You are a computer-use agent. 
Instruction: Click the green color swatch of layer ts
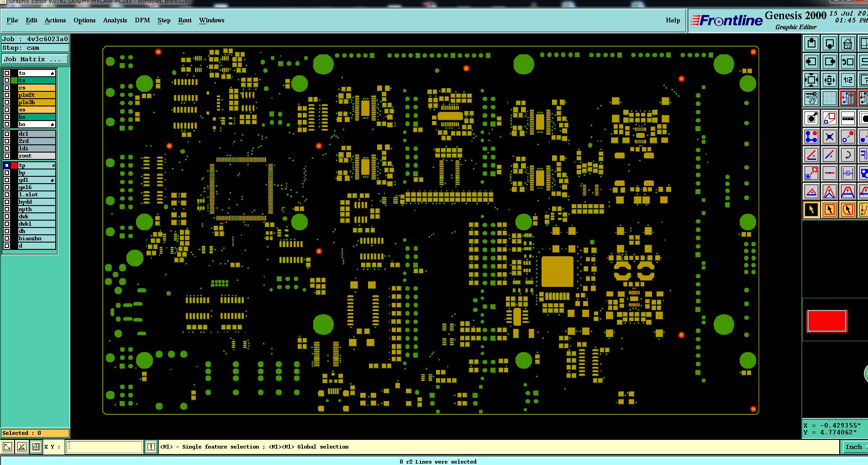(14, 80)
